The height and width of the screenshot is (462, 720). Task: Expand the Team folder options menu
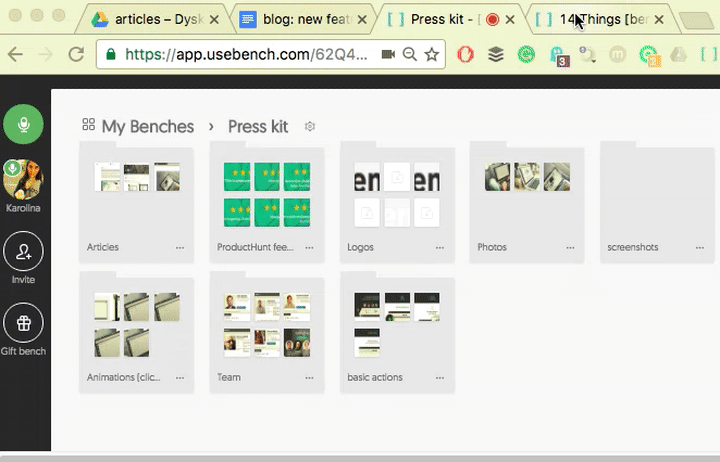tap(310, 379)
